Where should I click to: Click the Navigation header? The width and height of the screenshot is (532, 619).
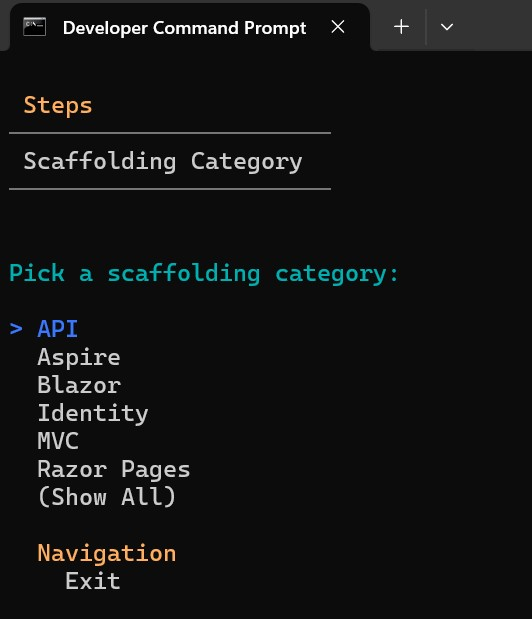pos(107,553)
